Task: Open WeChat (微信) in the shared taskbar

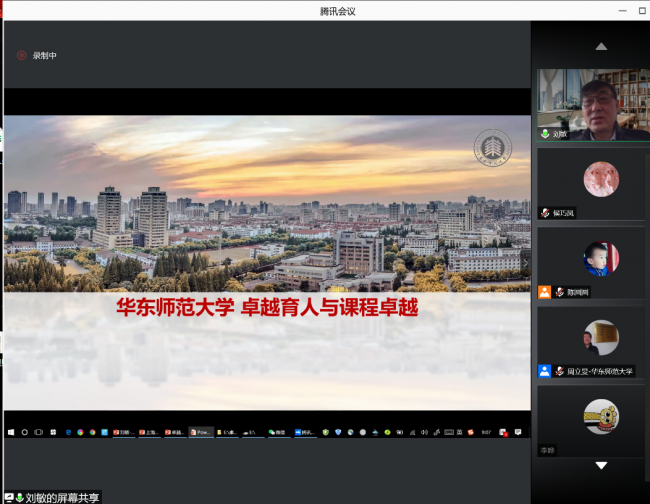Action: point(277,432)
